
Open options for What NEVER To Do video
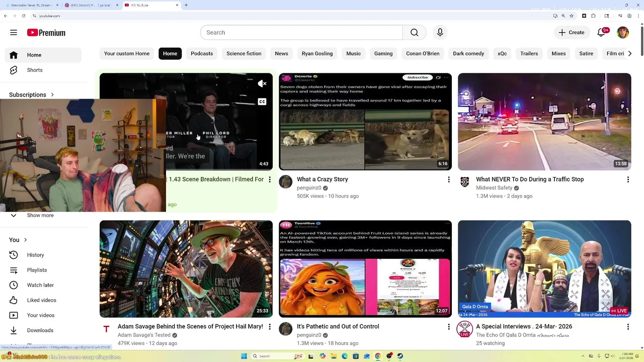(628, 179)
